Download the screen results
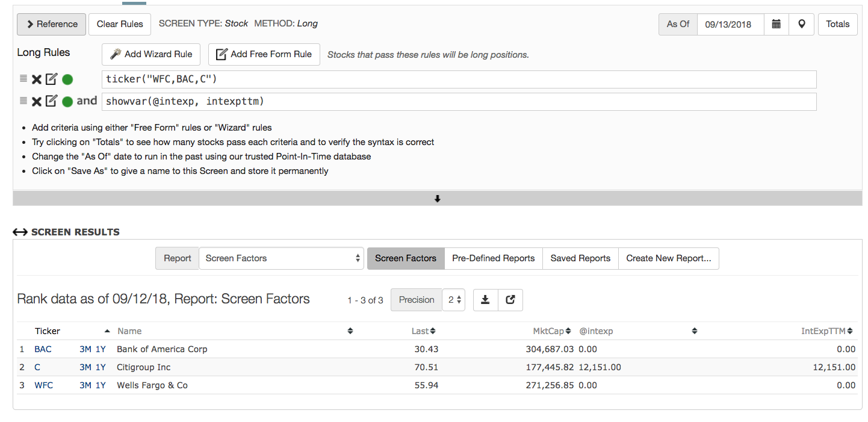The image size is (868, 422). coord(486,300)
